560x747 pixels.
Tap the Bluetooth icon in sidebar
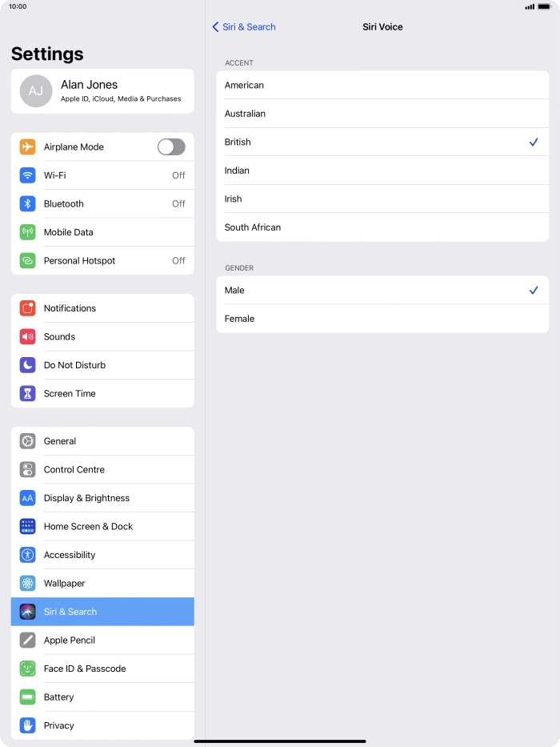click(x=28, y=204)
